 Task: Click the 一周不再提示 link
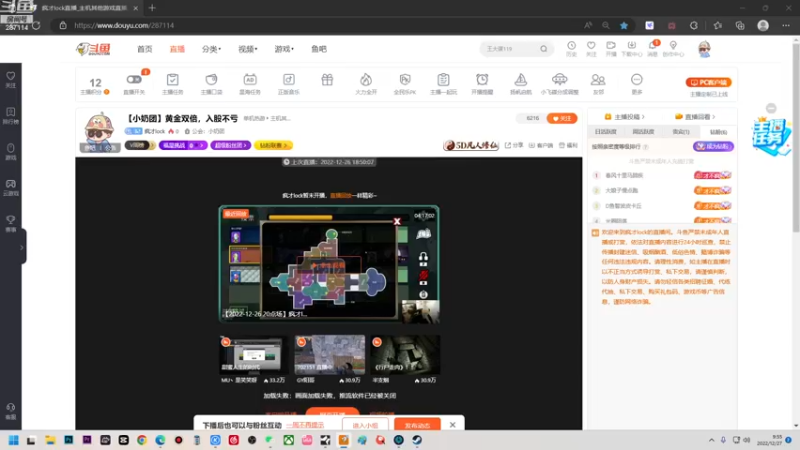(x=305, y=425)
